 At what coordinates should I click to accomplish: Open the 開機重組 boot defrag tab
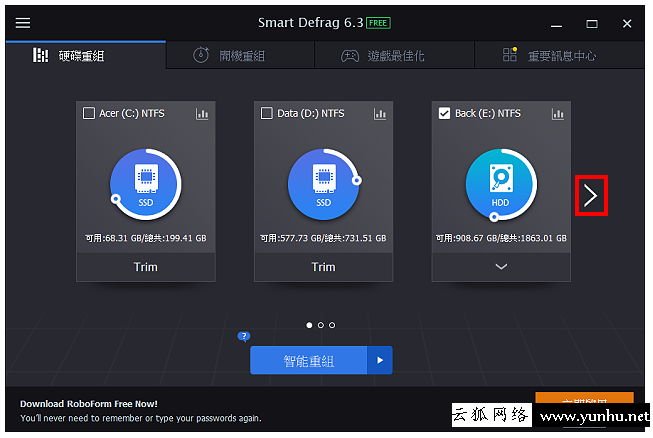click(x=240, y=55)
